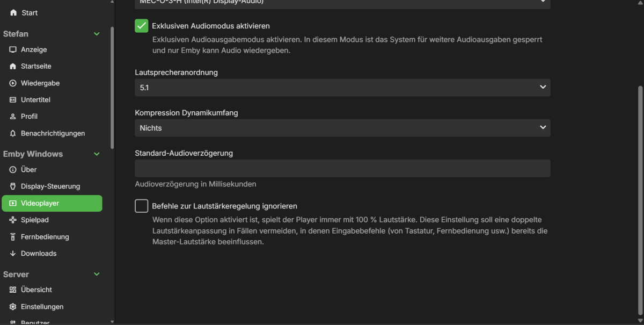644x325 pixels.
Task: Click the Standard-Audioverzögerung input field
Action: pos(342,168)
